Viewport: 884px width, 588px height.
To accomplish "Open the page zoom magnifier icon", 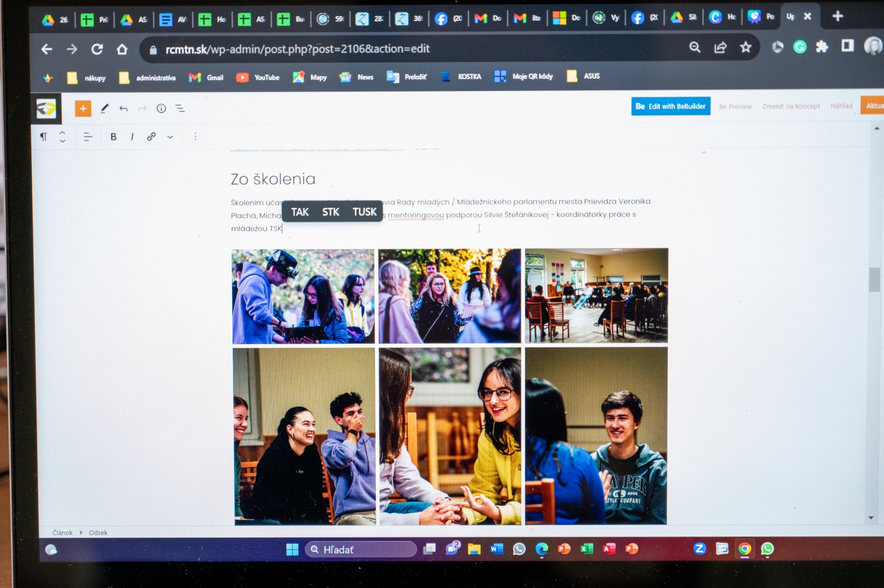I will [x=695, y=47].
